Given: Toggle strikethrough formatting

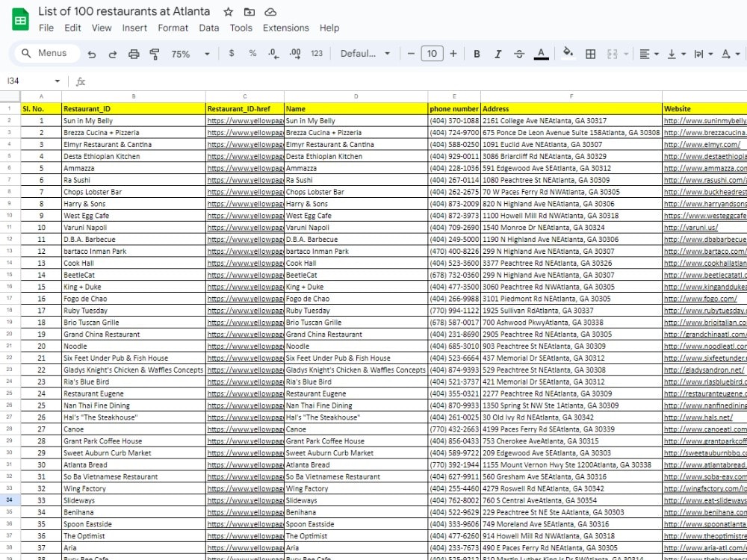Looking at the screenshot, I should (x=519, y=54).
